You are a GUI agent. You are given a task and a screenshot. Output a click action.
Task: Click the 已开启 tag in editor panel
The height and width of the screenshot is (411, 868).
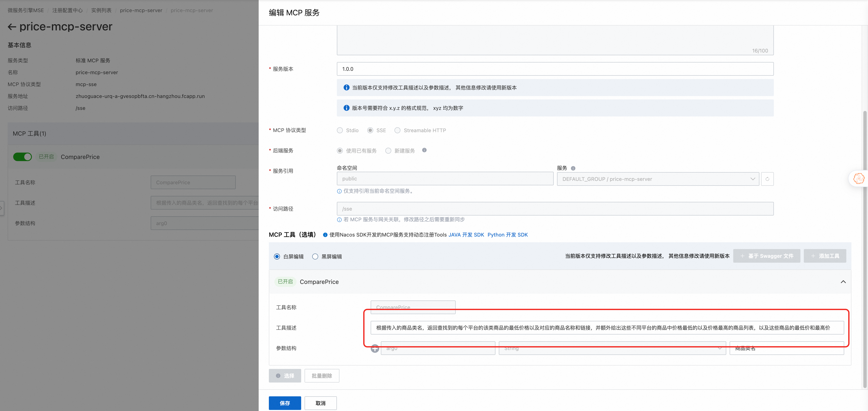click(285, 282)
